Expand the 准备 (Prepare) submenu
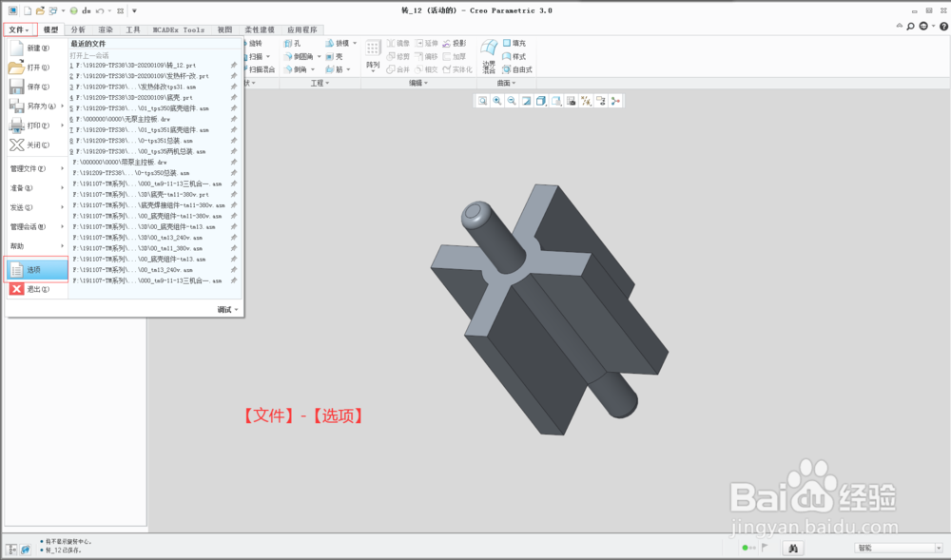This screenshot has width=951, height=560. click(x=62, y=188)
